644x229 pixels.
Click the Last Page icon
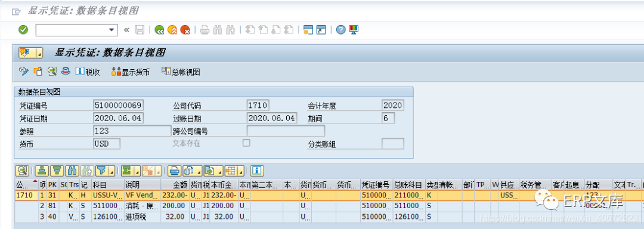pos(289,30)
